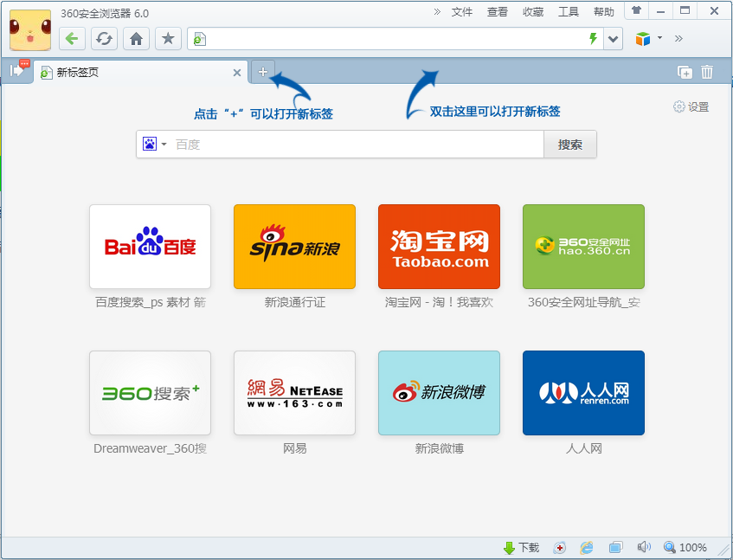Click the star favorites icon

(168, 38)
